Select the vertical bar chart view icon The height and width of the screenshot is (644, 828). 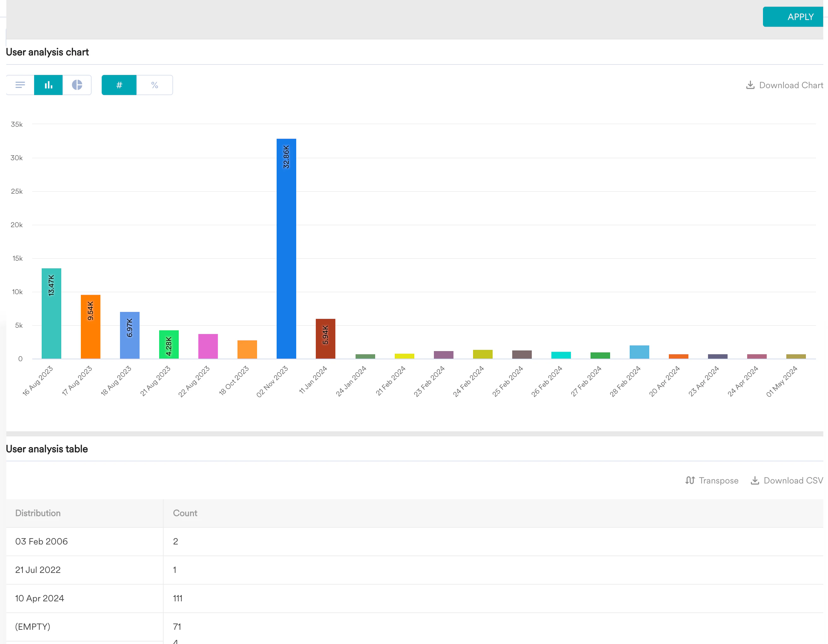pyautogui.click(x=49, y=85)
